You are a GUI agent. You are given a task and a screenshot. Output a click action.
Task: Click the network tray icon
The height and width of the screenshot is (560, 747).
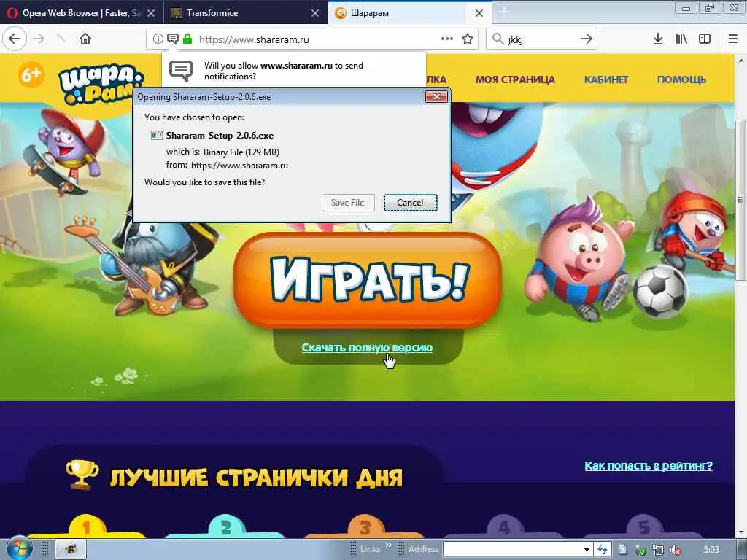[x=657, y=550]
